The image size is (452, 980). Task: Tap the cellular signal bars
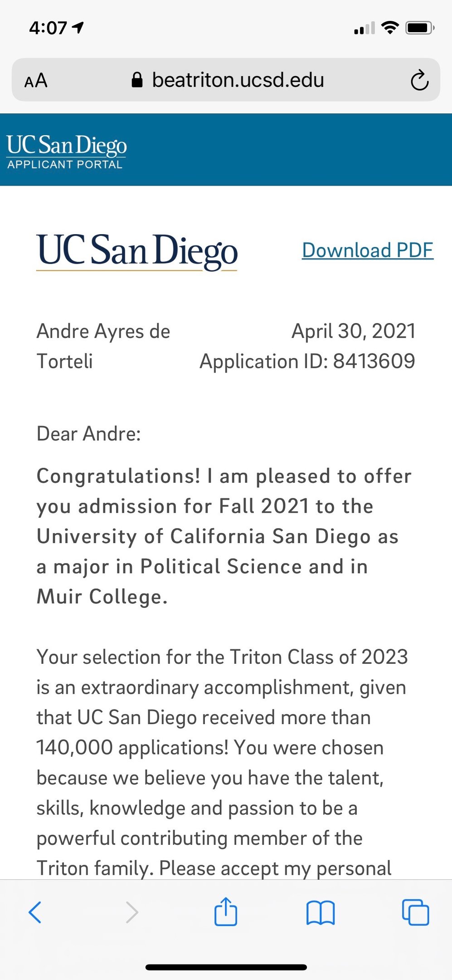365,29
